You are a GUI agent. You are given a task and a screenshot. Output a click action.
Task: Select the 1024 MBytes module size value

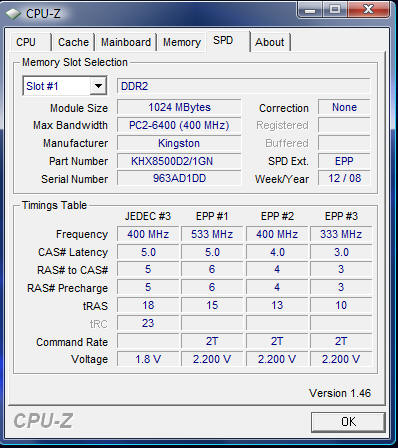click(179, 107)
